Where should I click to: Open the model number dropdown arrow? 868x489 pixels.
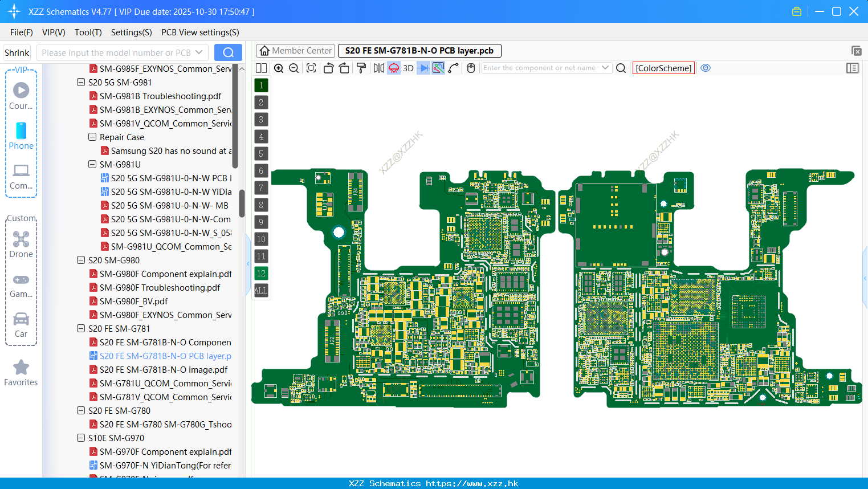coord(199,52)
